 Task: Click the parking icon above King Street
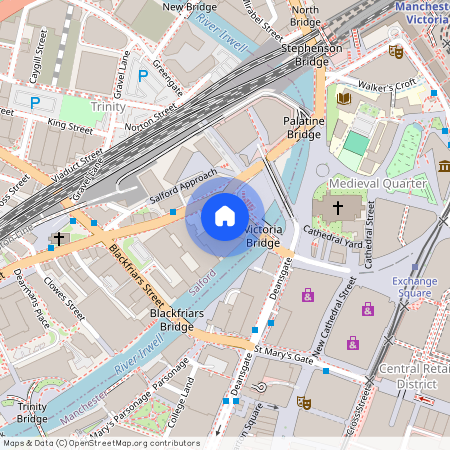[x=35, y=103]
